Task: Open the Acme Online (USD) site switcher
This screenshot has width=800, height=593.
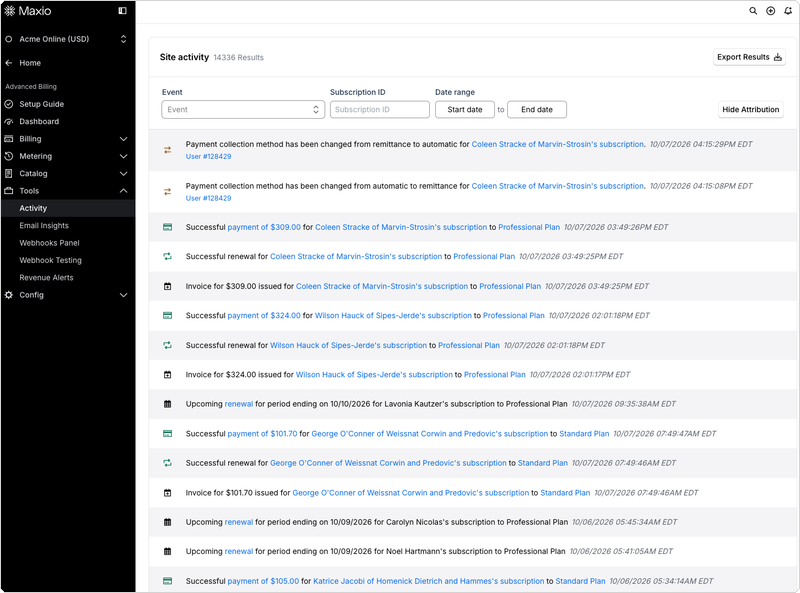Action: pos(67,39)
